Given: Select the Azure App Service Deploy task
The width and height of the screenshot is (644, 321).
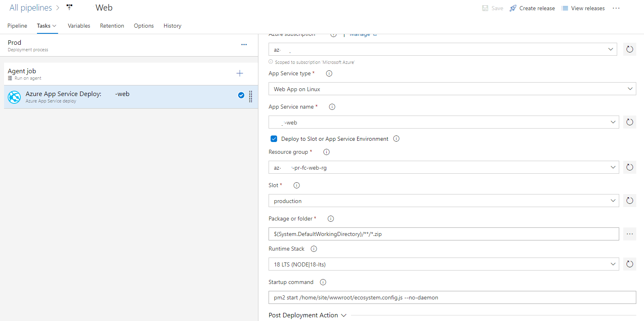Looking at the screenshot, I should pyautogui.click(x=131, y=97).
